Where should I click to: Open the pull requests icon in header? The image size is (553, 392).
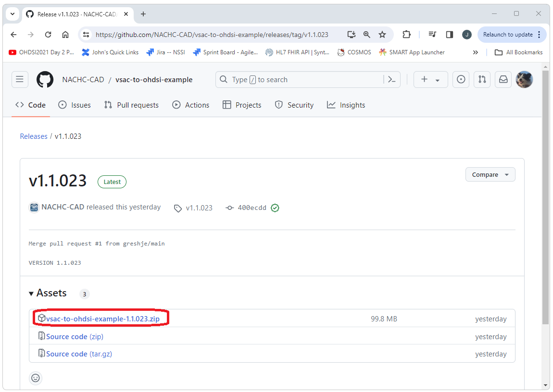tap(482, 79)
